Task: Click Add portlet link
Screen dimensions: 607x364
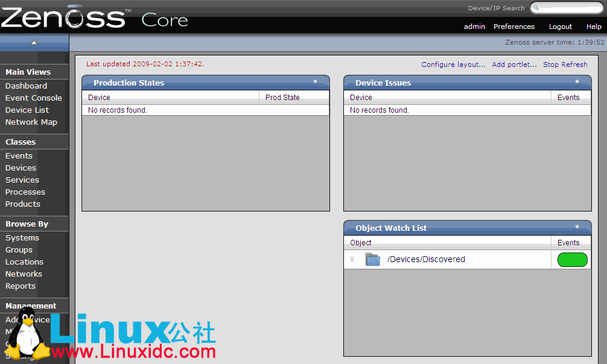Action: point(514,64)
